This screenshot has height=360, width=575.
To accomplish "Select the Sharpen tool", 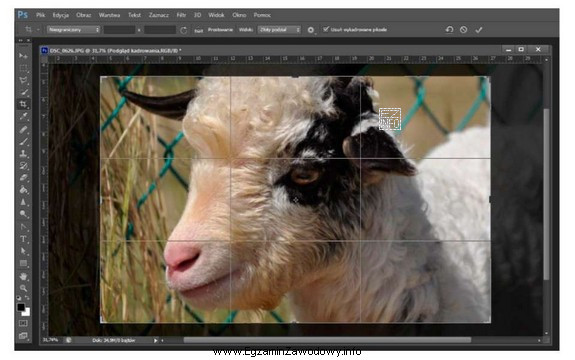I will [23, 202].
